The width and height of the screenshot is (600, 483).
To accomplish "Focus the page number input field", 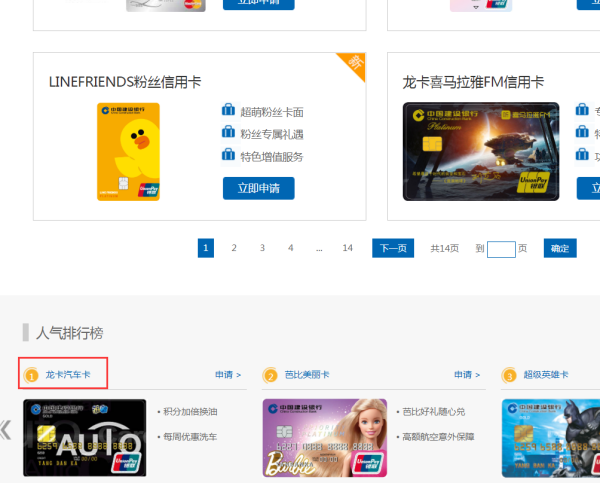I will pos(501,249).
